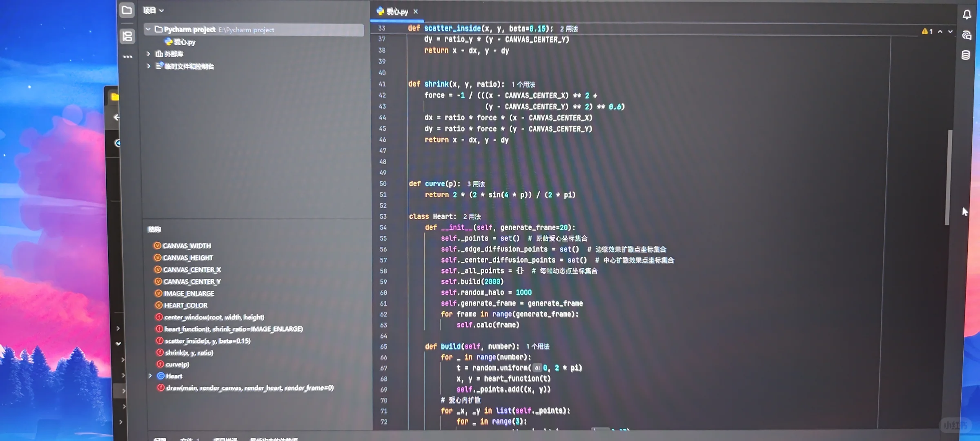Click the warning indicator showing 1 problem
The height and width of the screenshot is (441, 980).
[x=927, y=31]
